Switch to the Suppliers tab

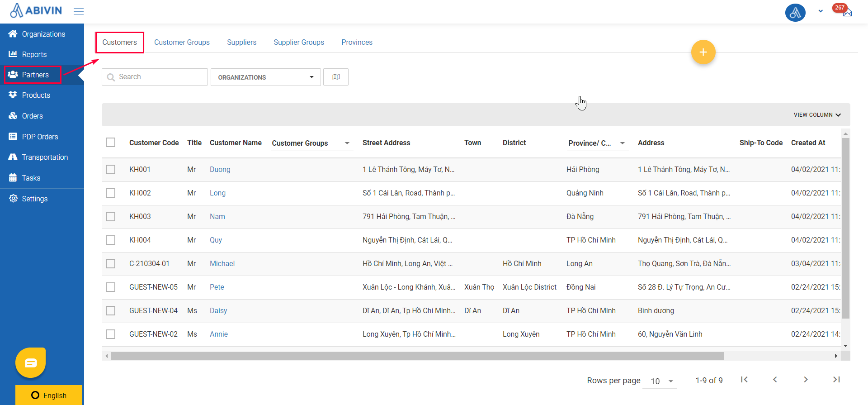pyautogui.click(x=241, y=42)
